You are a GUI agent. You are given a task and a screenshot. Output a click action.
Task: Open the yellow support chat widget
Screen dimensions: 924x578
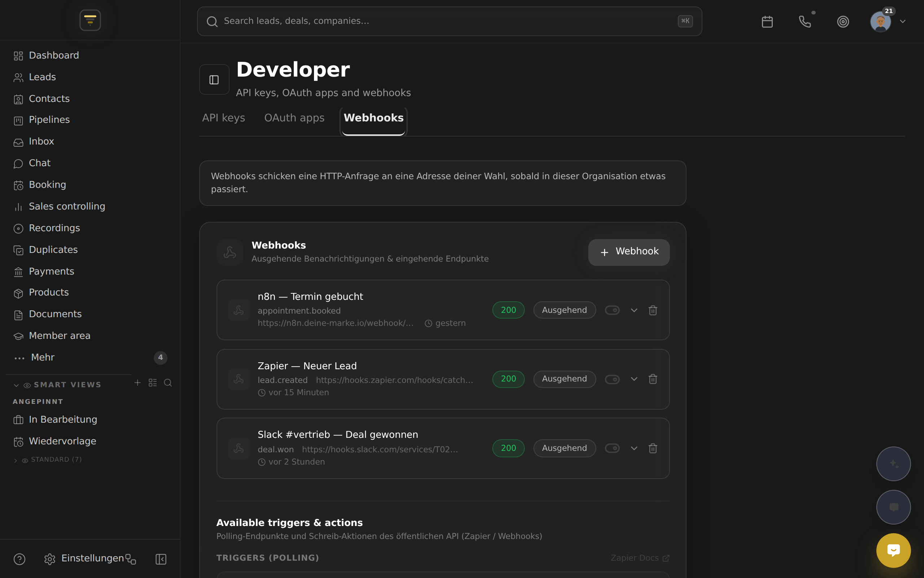click(x=893, y=551)
